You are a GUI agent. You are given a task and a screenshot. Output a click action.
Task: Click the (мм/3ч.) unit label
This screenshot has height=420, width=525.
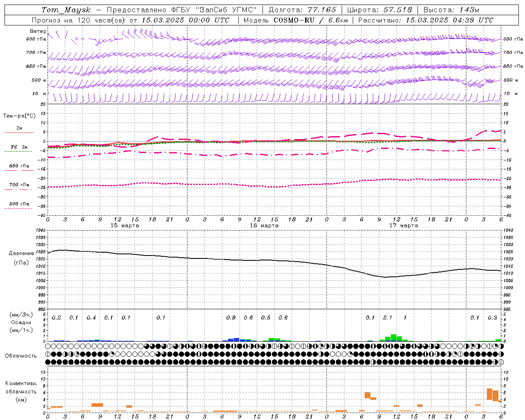21,315
